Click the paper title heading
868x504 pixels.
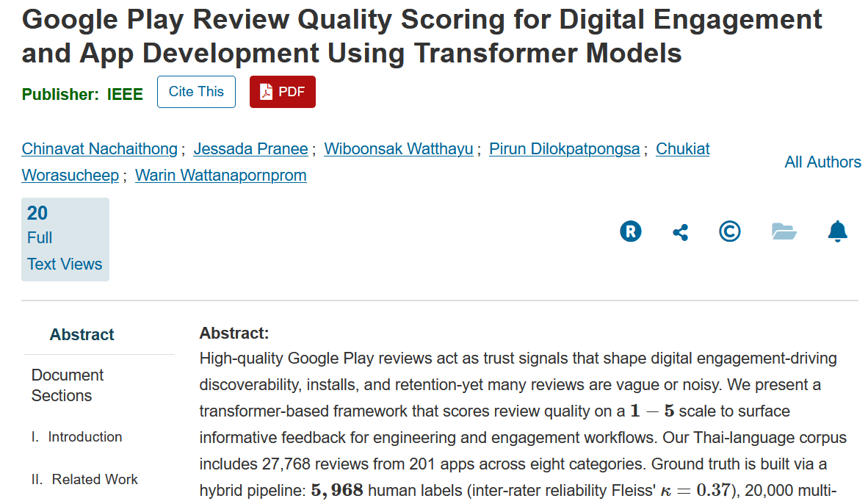422,36
